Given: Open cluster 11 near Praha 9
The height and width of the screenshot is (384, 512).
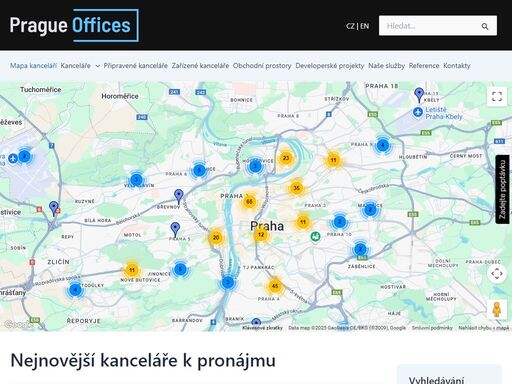Looking at the screenshot, I should [333, 160].
